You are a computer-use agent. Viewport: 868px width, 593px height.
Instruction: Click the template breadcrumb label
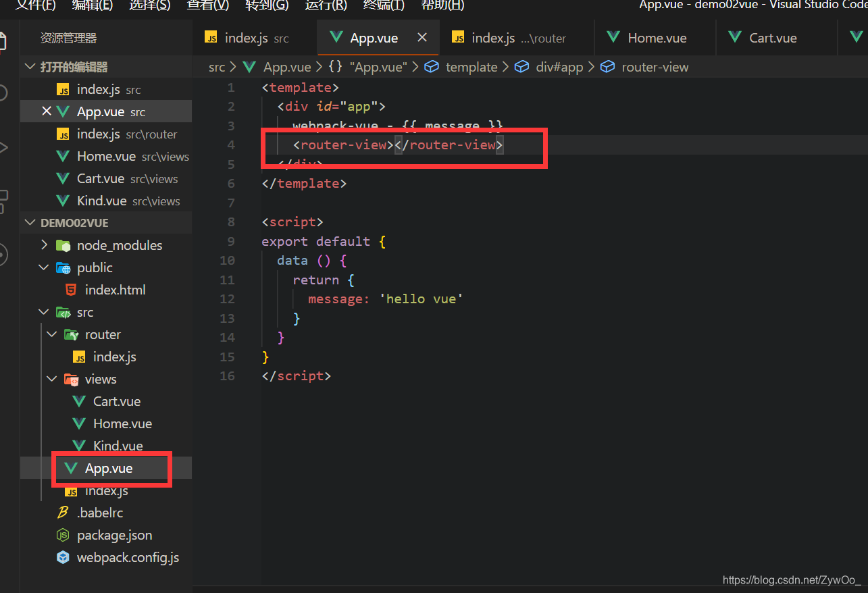tap(471, 67)
